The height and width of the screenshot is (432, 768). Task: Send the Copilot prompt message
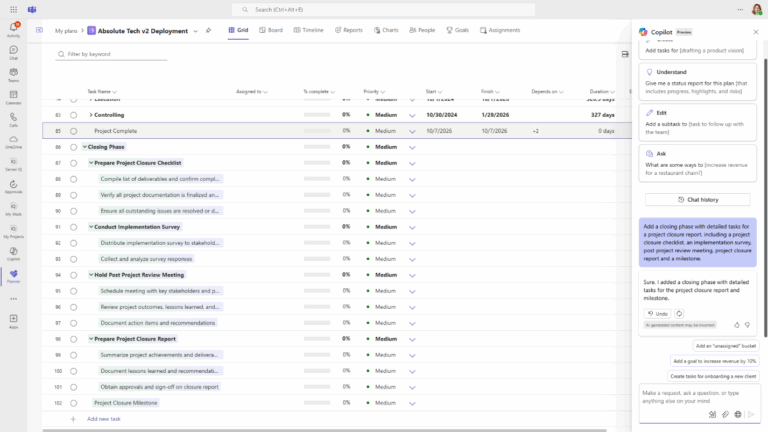[x=751, y=414]
